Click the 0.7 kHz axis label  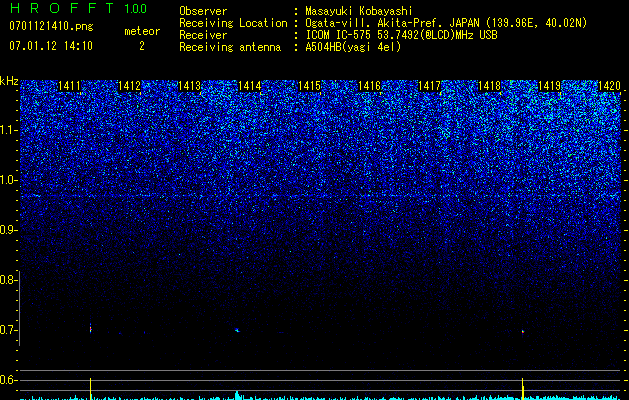pos(7,330)
